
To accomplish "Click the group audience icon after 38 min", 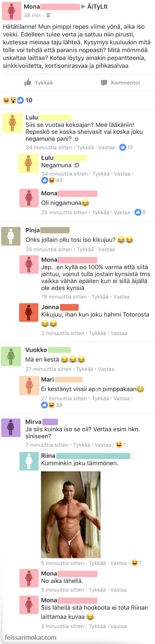I will [x=48, y=15].
